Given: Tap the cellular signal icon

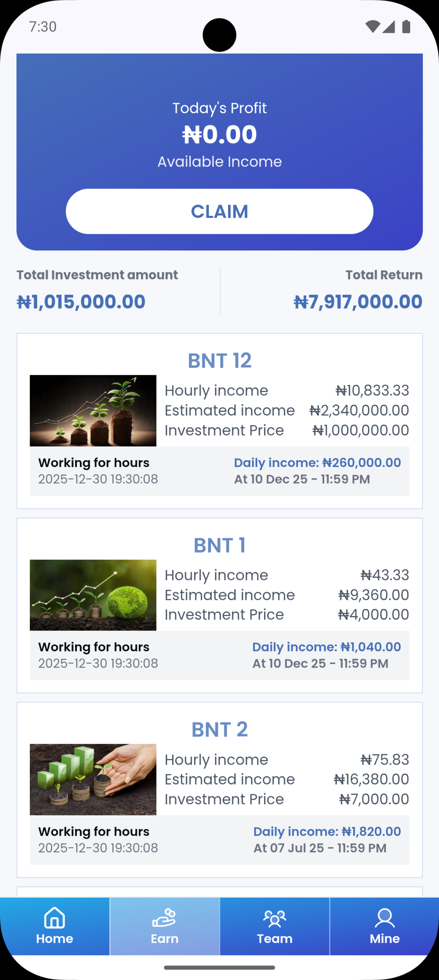Looking at the screenshot, I should 389,27.
